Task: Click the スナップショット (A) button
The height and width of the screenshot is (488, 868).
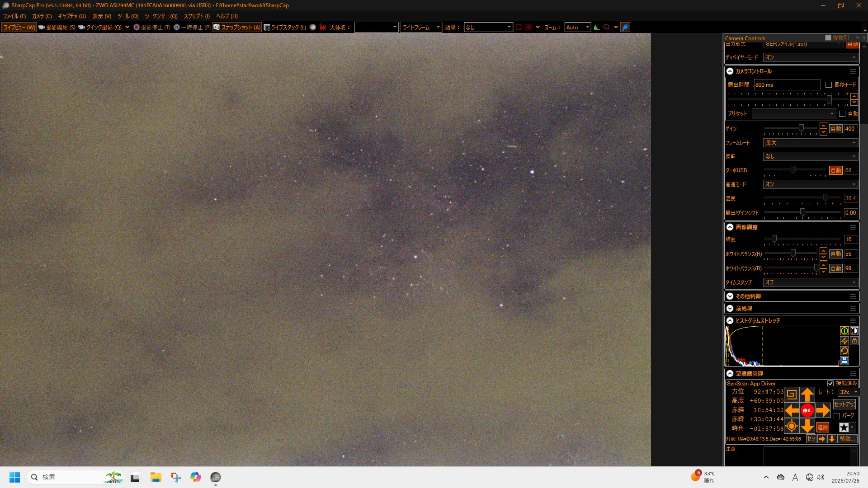Action: click(237, 28)
